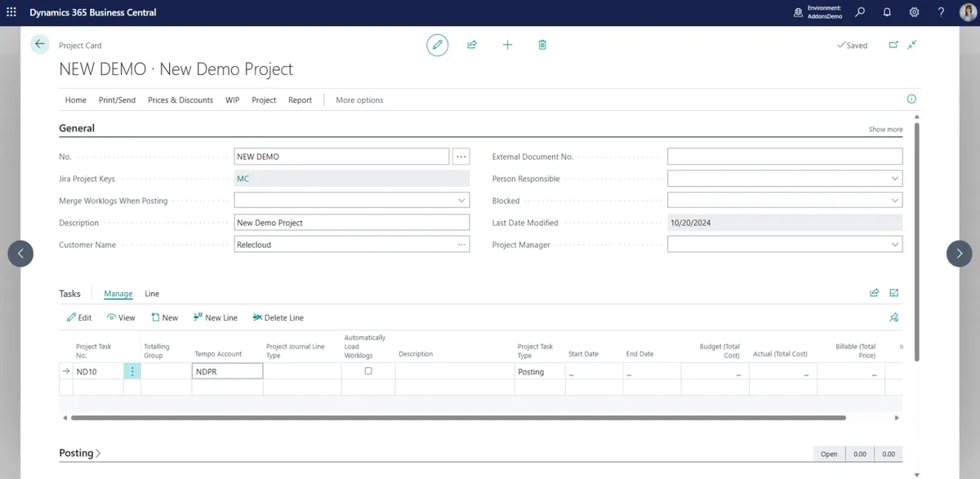
Task: Click Start Date column header
Action: pyautogui.click(x=583, y=354)
